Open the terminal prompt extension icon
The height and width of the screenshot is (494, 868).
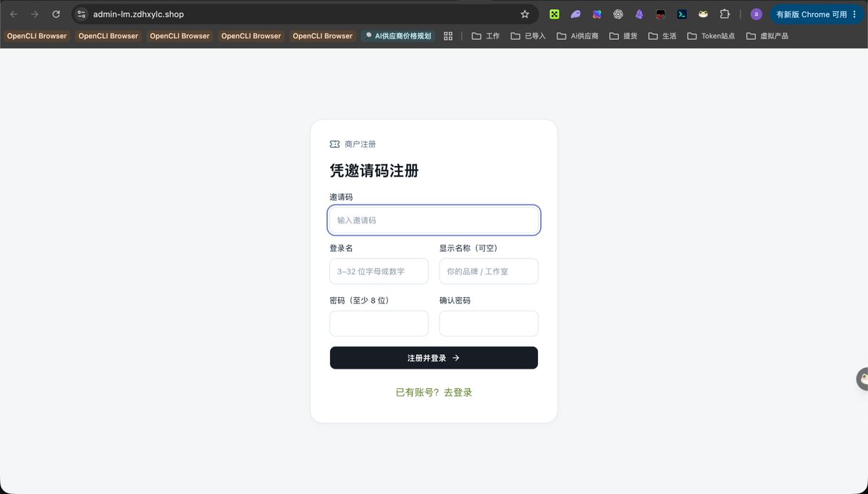pyautogui.click(x=682, y=14)
